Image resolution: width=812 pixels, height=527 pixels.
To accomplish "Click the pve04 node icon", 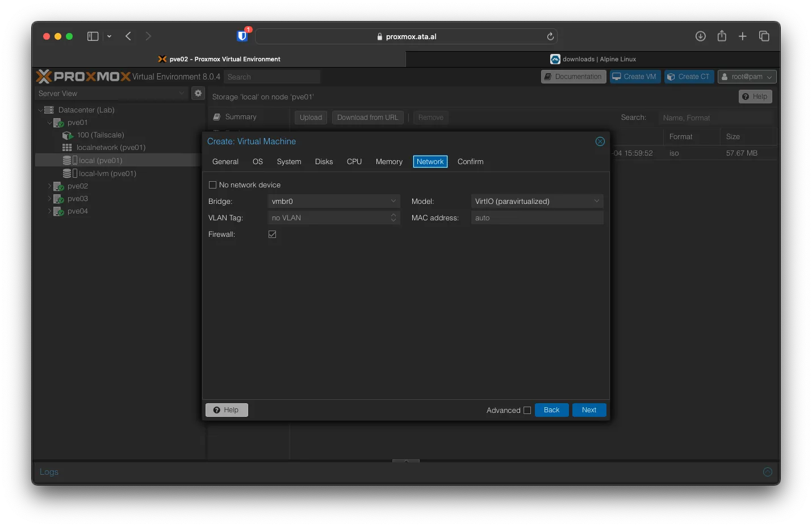I will (x=58, y=211).
